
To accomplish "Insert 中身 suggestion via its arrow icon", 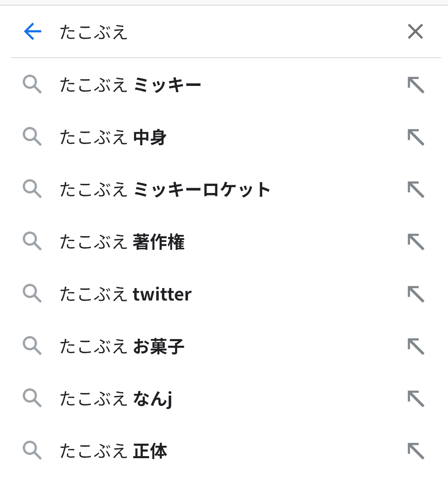I will pos(416,137).
